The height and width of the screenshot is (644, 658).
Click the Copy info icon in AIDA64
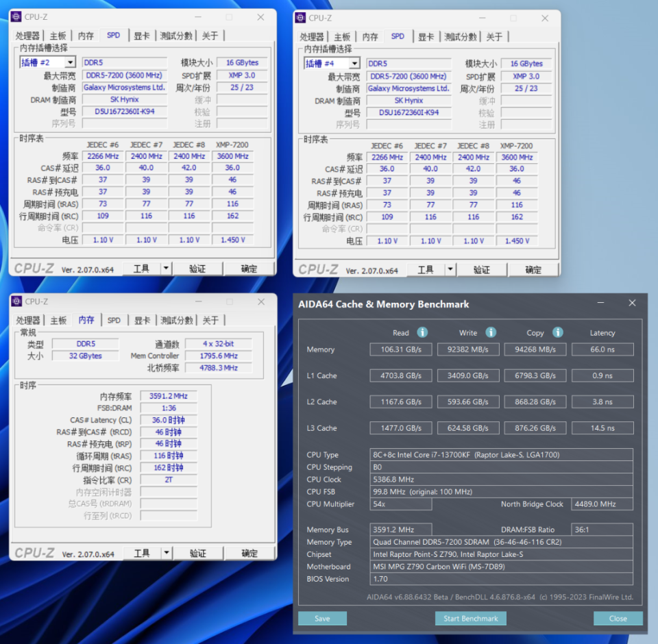pyautogui.click(x=557, y=332)
